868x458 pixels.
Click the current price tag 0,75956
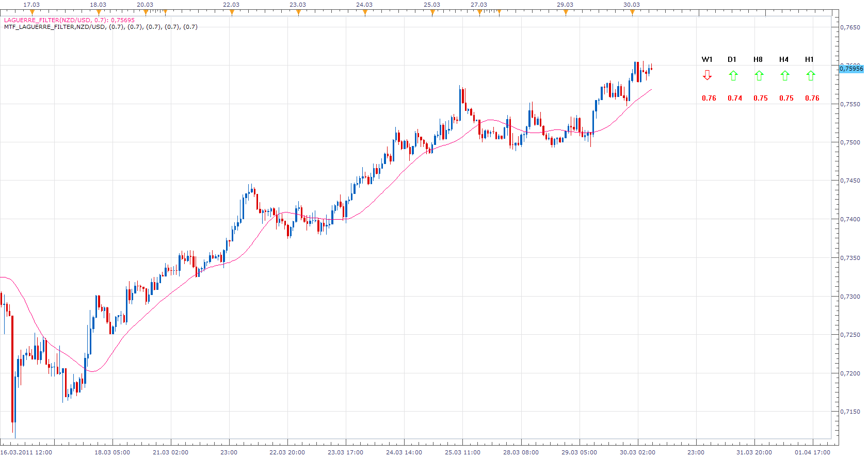(851, 69)
